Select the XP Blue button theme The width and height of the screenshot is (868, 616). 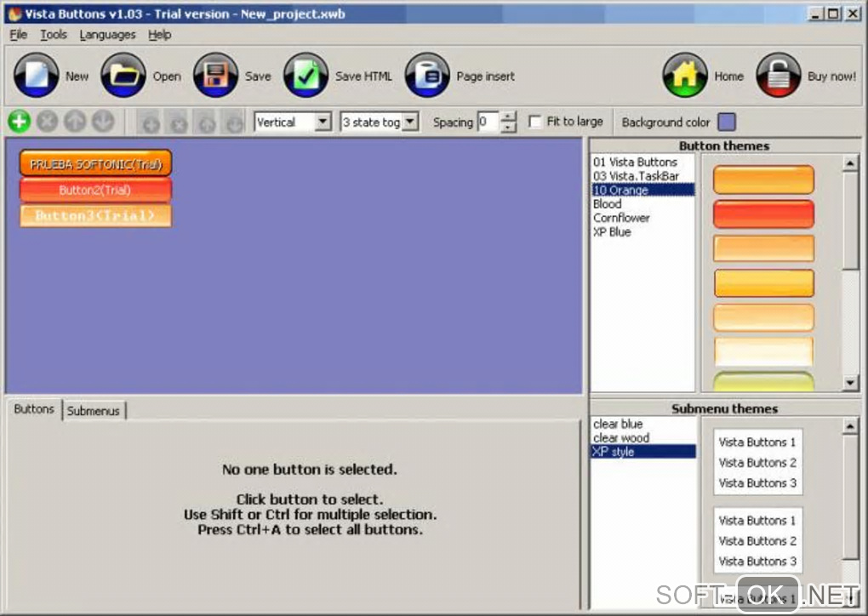642,232
